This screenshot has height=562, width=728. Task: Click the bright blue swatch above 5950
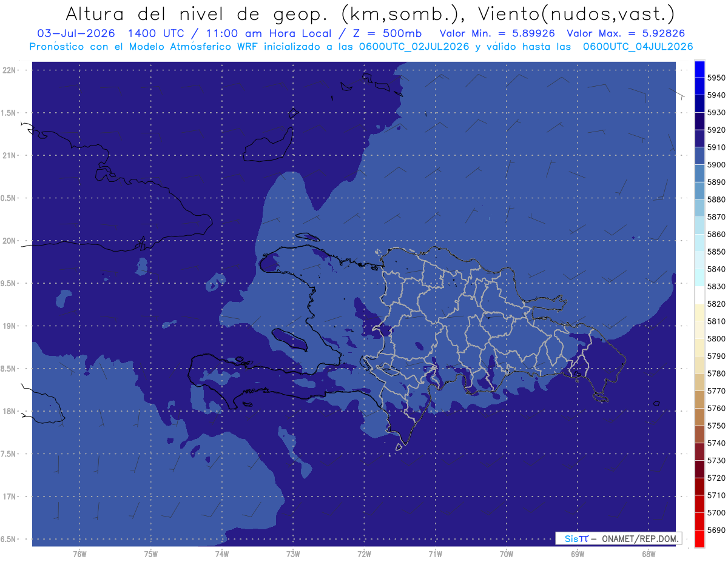[x=699, y=69]
